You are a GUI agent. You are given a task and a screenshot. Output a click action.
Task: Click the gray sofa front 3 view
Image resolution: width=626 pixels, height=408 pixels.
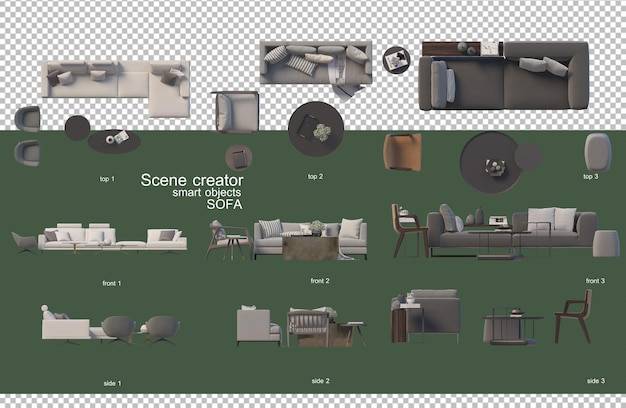(512, 231)
